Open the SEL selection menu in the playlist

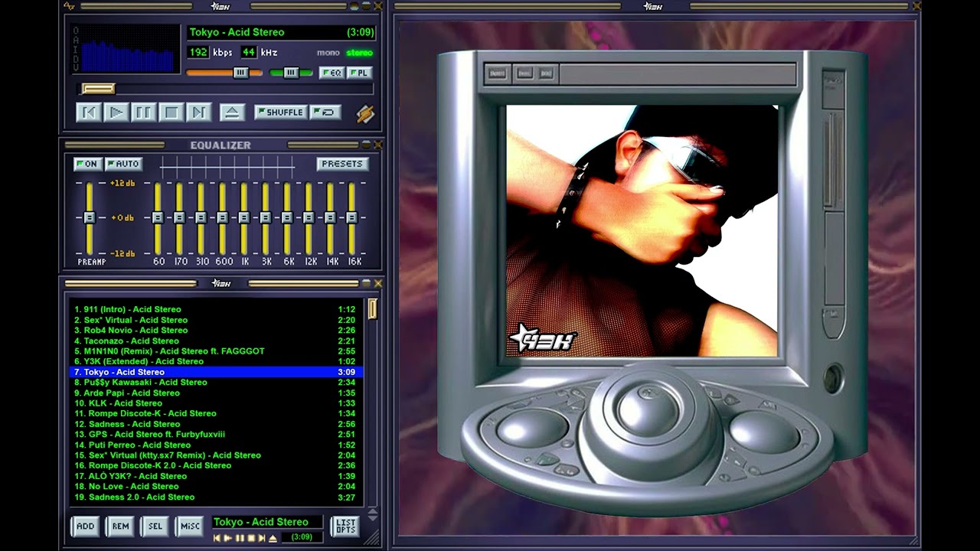click(155, 527)
